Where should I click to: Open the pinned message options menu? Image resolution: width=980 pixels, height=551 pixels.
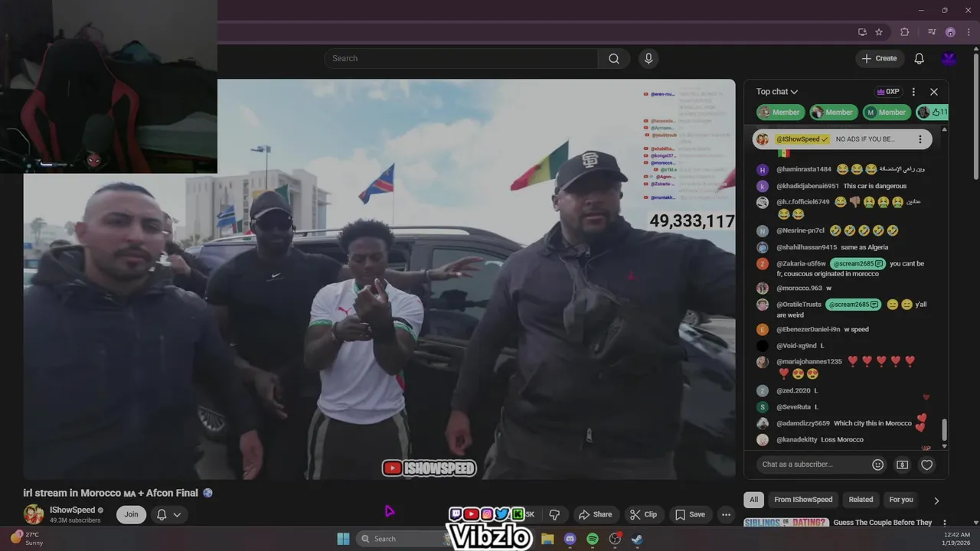tap(920, 139)
